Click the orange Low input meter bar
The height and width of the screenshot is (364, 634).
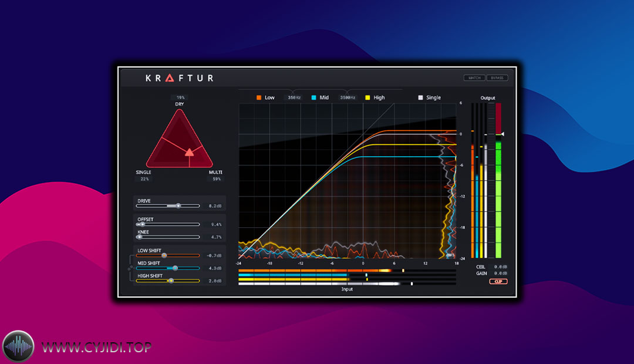click(348, 271)
